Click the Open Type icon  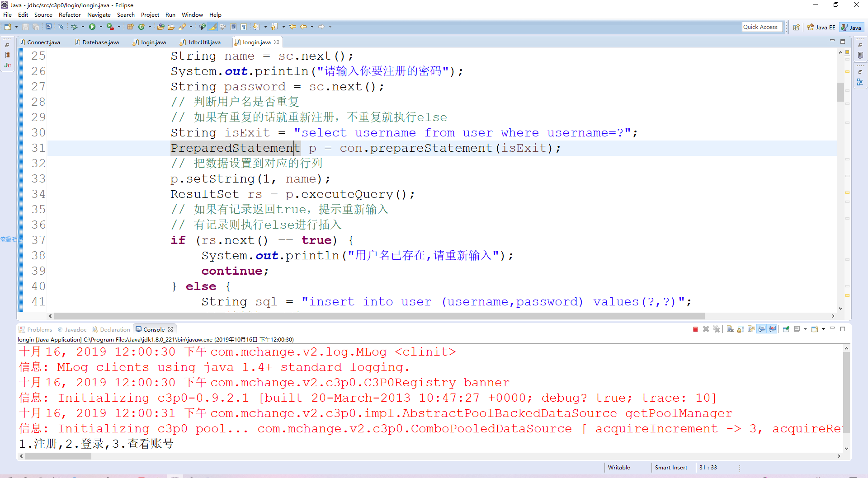[160, 27]
